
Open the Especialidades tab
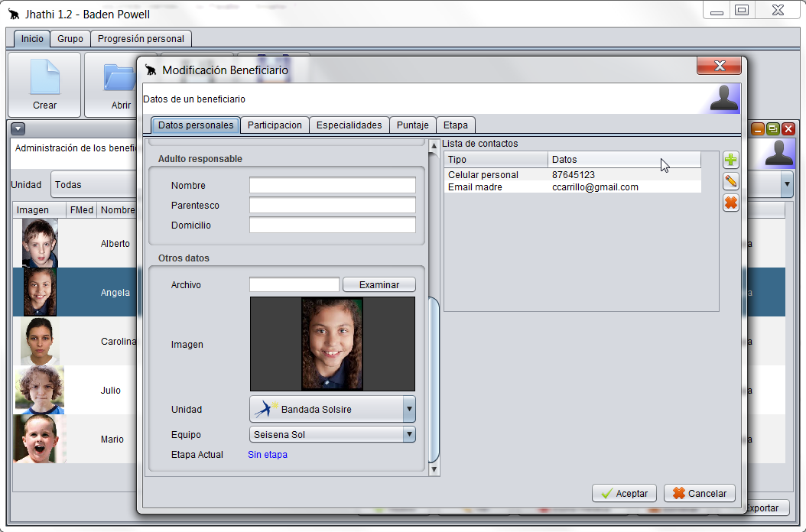click(349, 125)
